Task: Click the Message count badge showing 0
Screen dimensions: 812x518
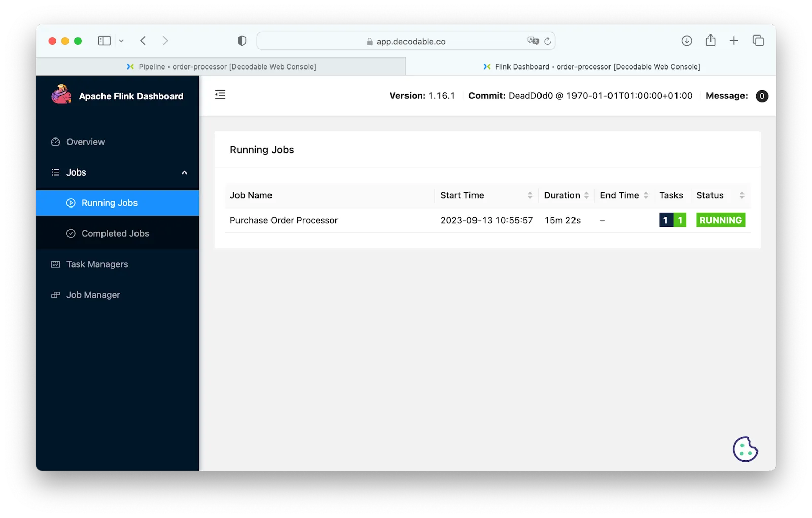Action: [x=762, y=96]
